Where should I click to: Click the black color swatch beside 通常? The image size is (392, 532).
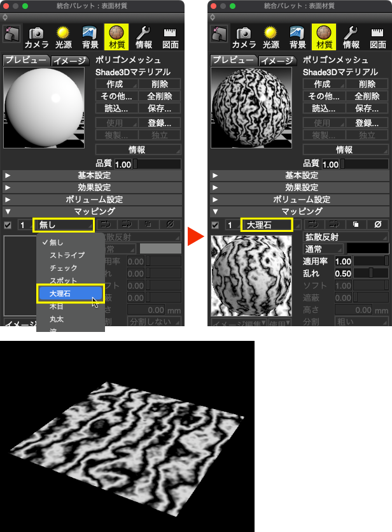(x=368, y=248)
